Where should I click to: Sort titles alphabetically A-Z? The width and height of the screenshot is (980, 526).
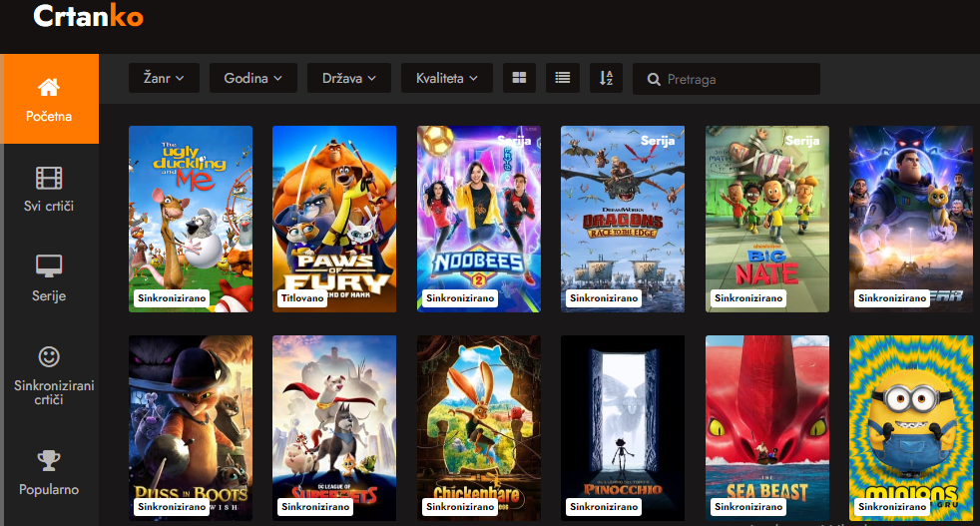(607, 78)
